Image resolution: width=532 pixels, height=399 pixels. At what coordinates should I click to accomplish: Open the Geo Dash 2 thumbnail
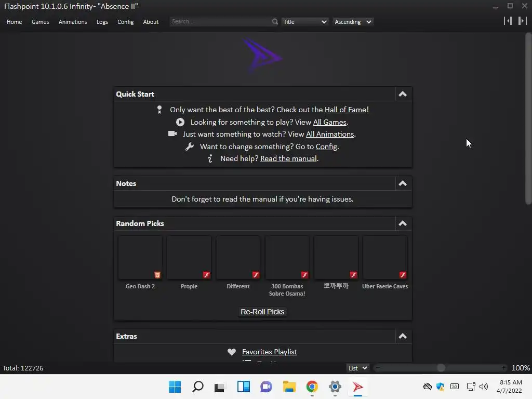[140, 258]
